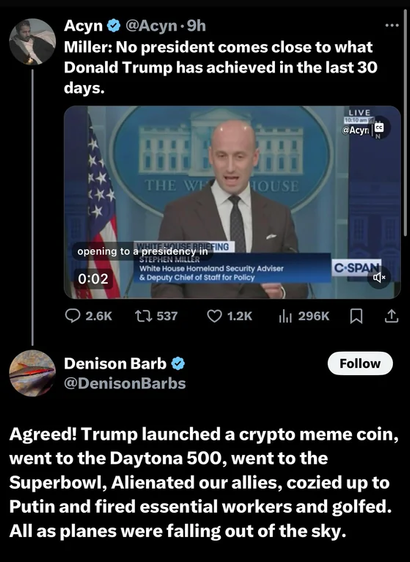
Task: Open the three-dot more options menu
Action: pos(392,25)
